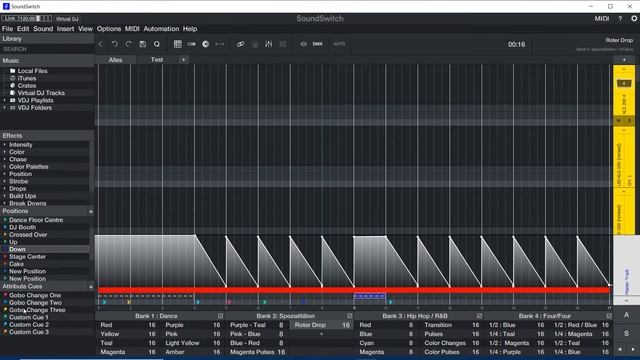
Task: Open the Crates library source
Action: pos(27,85)
